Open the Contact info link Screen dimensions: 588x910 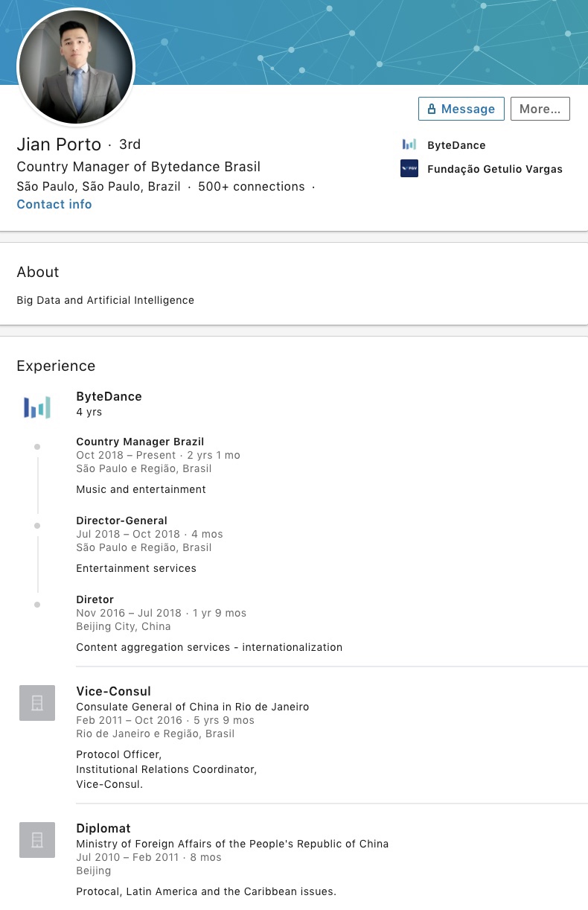pyautogui.click(x=54, y=204)
